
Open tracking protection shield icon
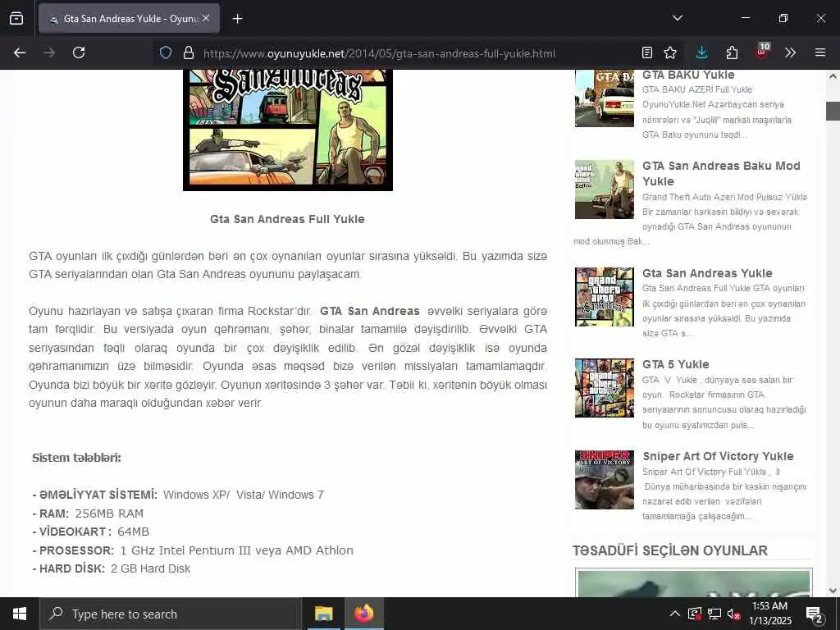click(166, 52)
